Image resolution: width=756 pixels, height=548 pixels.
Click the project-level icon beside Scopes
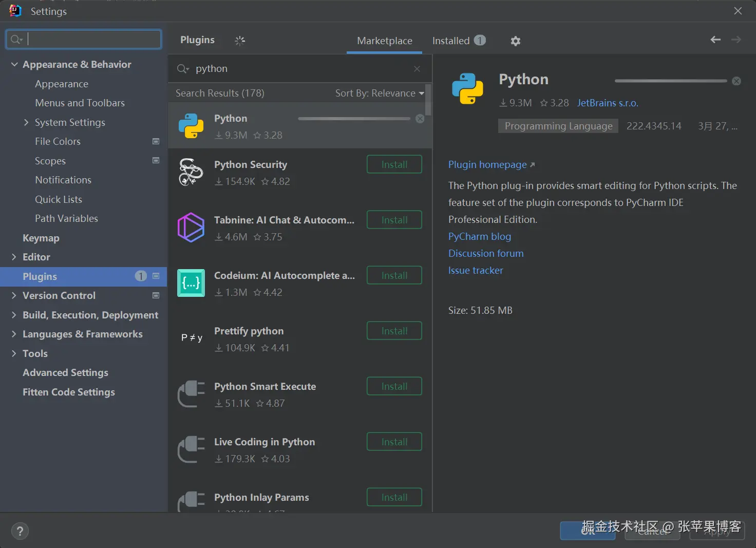[156, 160]
